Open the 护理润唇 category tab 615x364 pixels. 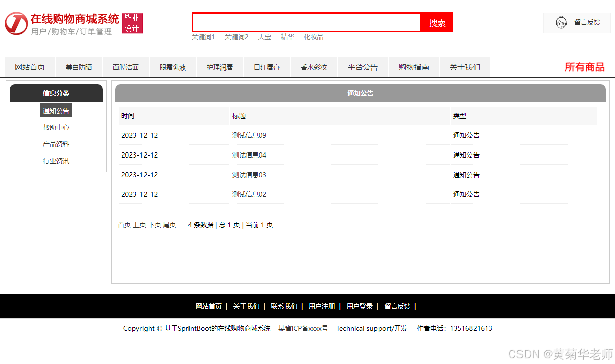220,67
